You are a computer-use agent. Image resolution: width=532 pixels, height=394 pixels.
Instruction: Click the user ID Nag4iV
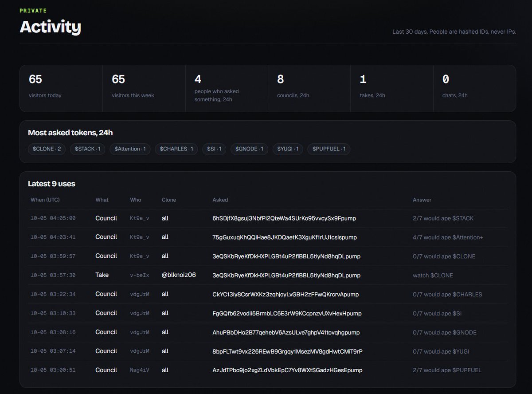pyautogui.click(x=140, y=370)
